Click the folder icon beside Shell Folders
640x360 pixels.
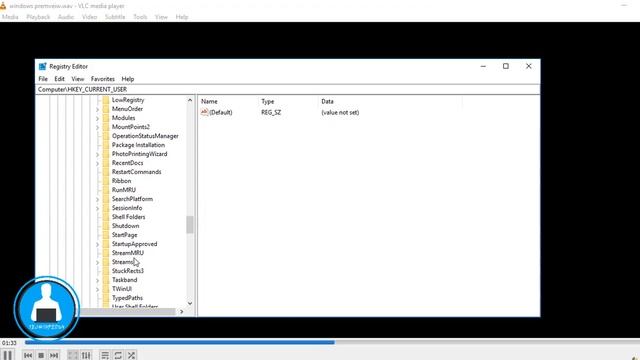coord(106,217)
